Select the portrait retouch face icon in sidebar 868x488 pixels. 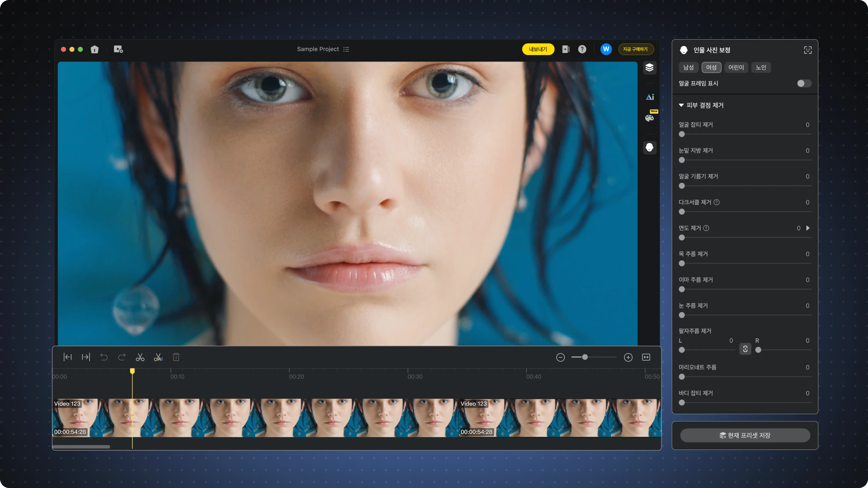tap(649, 147)
